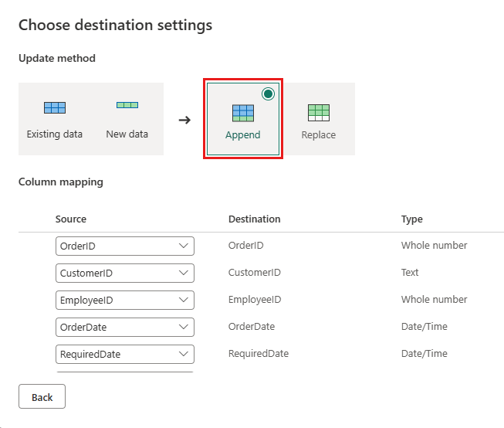The image size is (504, 428).
Task: Select the Append update method label
Action: [x=243, y=134]
